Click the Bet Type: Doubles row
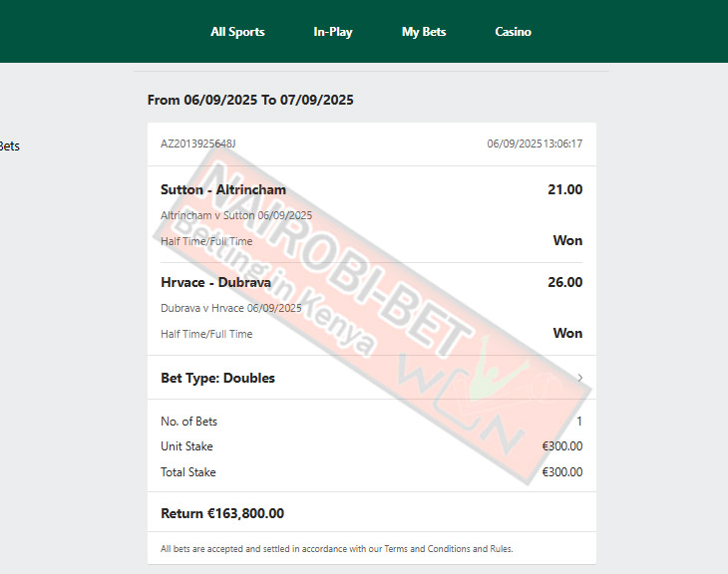This screenshot has width=728, height=574. (371, 378)
